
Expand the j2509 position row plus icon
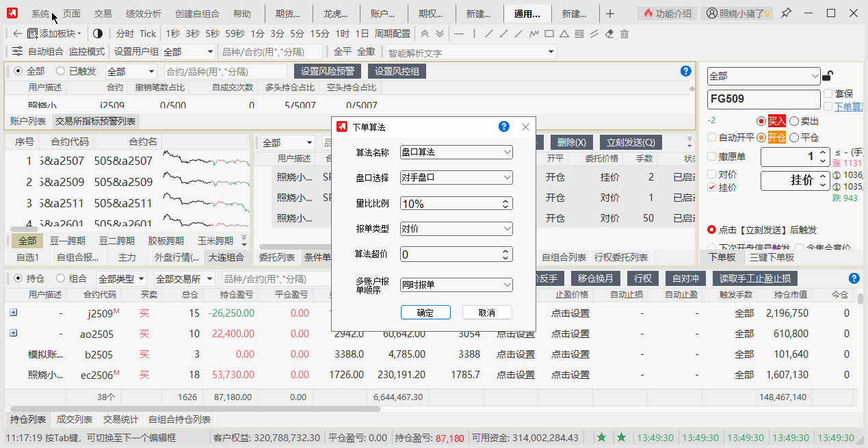[13, 313]
